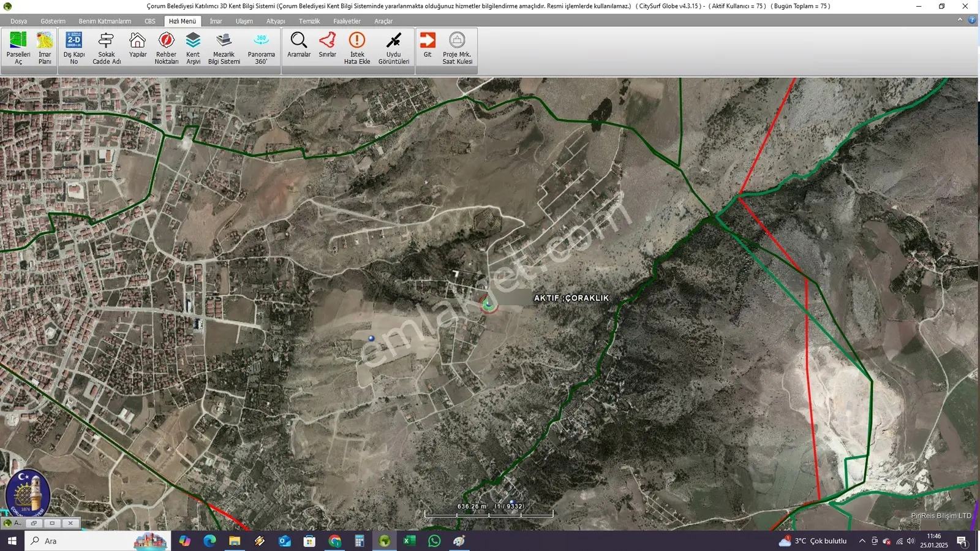Show hidden system tray icons
Screen dimensions: 980x551
[862, 541]
